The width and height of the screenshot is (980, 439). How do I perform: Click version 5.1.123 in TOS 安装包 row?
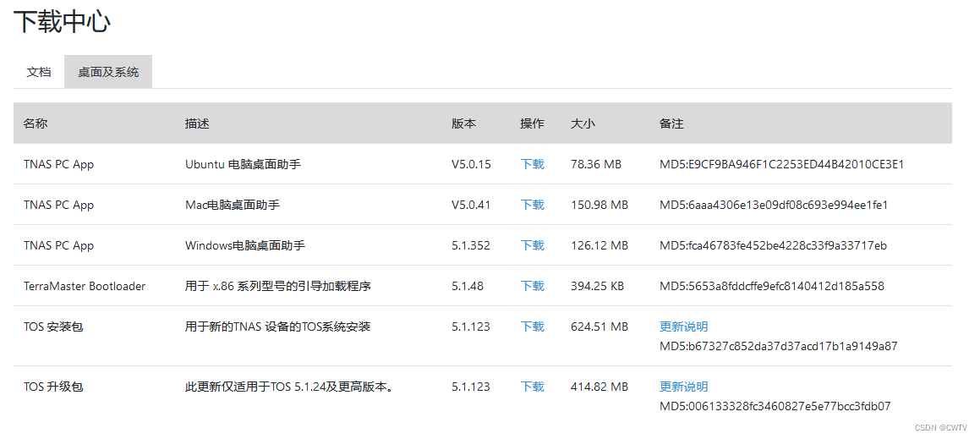point(471,327)
